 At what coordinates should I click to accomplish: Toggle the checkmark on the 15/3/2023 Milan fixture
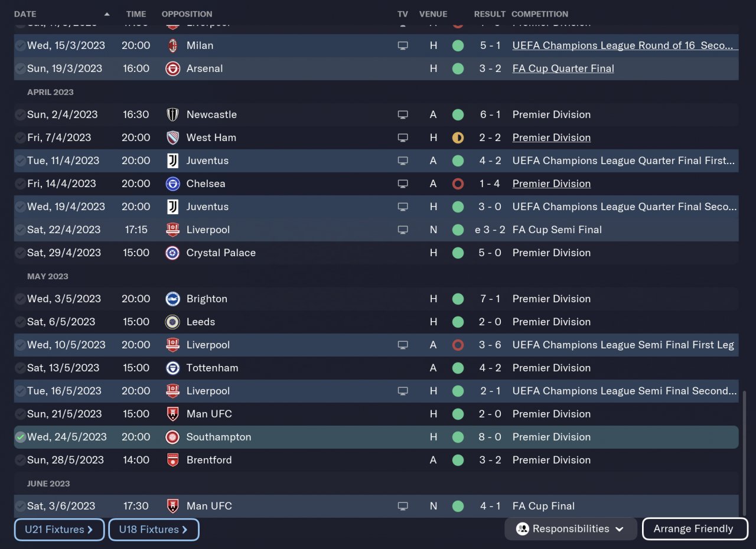(21, 45)
